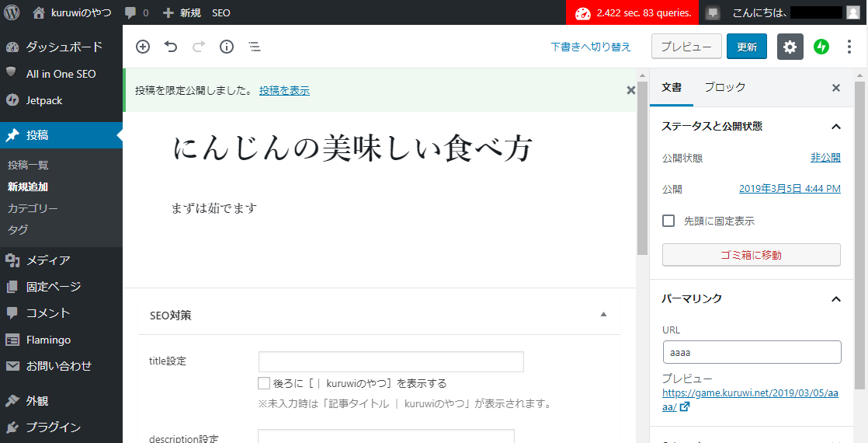Viewport: 868px width, 443px height.
Task: Open the 固定ページ menu
Action: [x=61, y=287]
